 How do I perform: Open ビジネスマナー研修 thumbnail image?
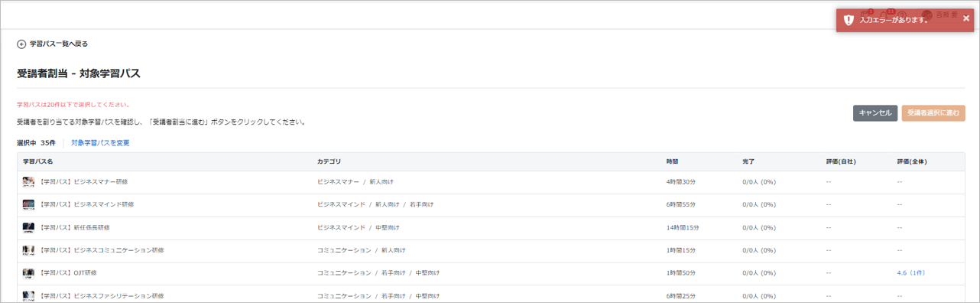tap(28, 182)
